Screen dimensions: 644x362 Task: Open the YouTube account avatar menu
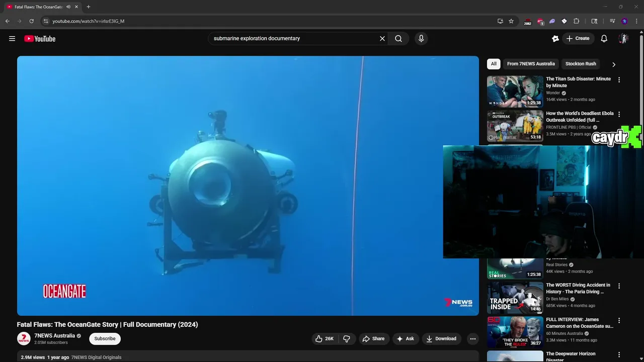tap(623, 39)
